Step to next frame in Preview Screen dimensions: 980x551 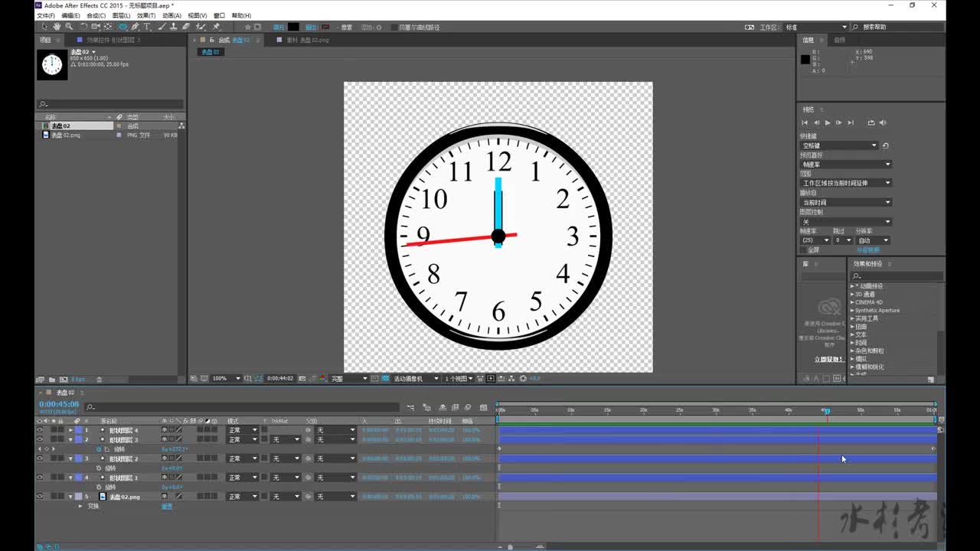point(839,122)
